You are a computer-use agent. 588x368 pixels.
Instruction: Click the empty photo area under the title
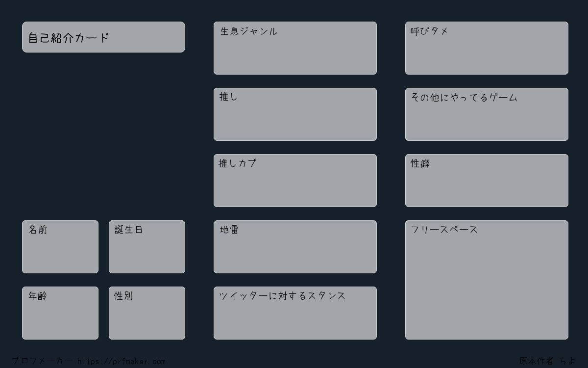(103, 136)
